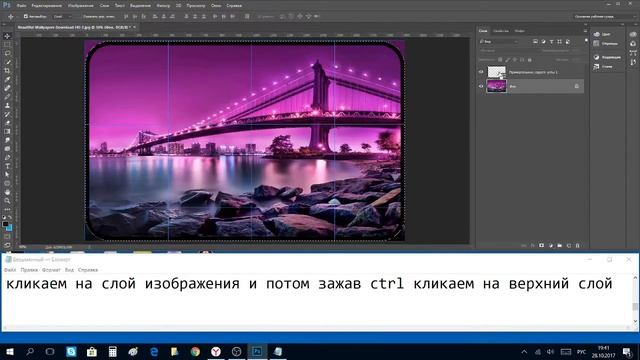640x360 pixels.
Task: Click the new adjustment layer icon
Action: [x=551, y=246]
